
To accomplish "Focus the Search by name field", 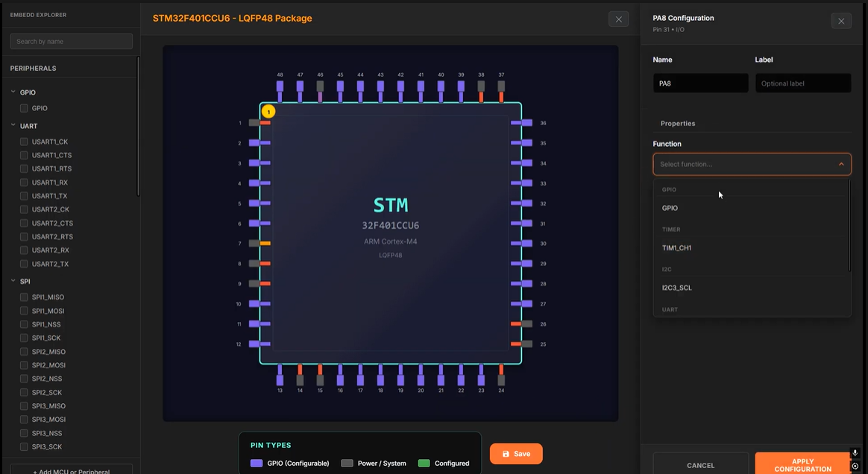I will (71, 42).
